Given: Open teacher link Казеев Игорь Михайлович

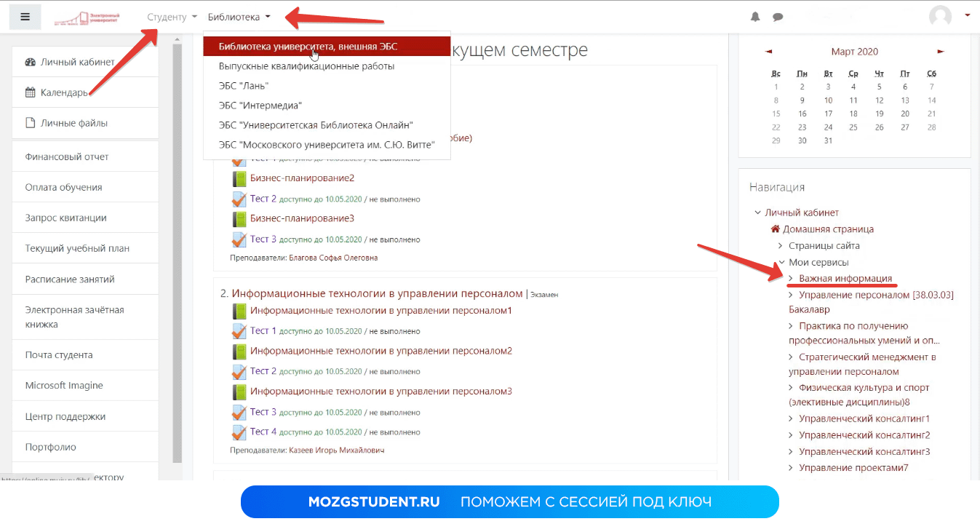Looking at the screenshot, I should tap(336, 450).
